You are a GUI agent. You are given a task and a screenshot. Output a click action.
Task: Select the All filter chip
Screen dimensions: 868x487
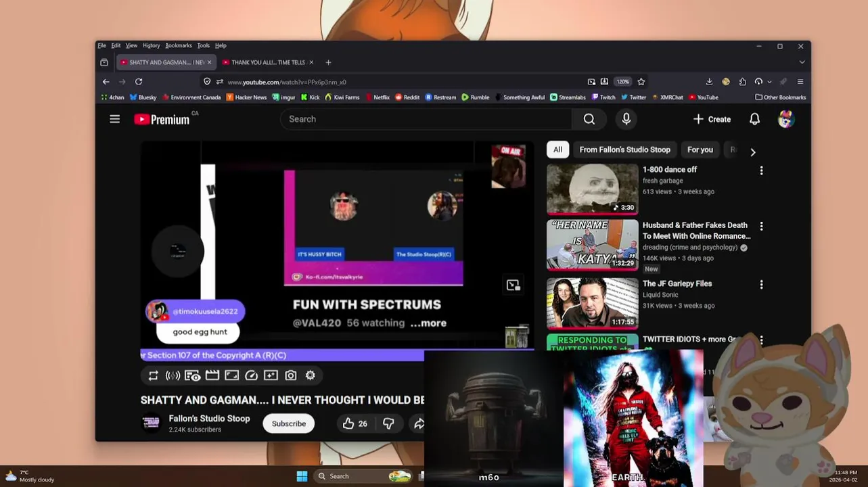(557, 149)
